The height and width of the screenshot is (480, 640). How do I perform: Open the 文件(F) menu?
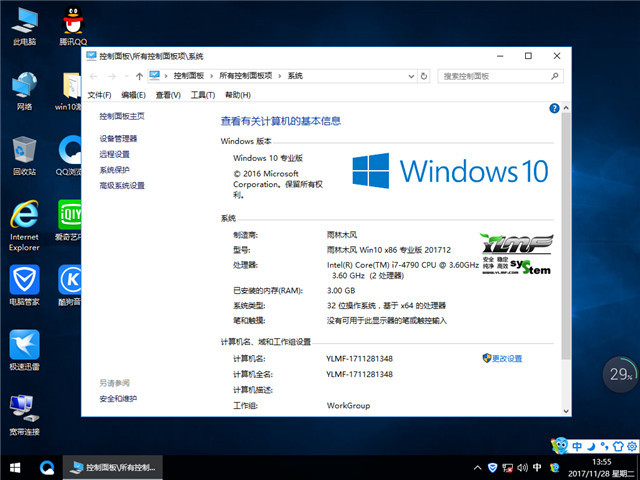(x=99, y=95)
